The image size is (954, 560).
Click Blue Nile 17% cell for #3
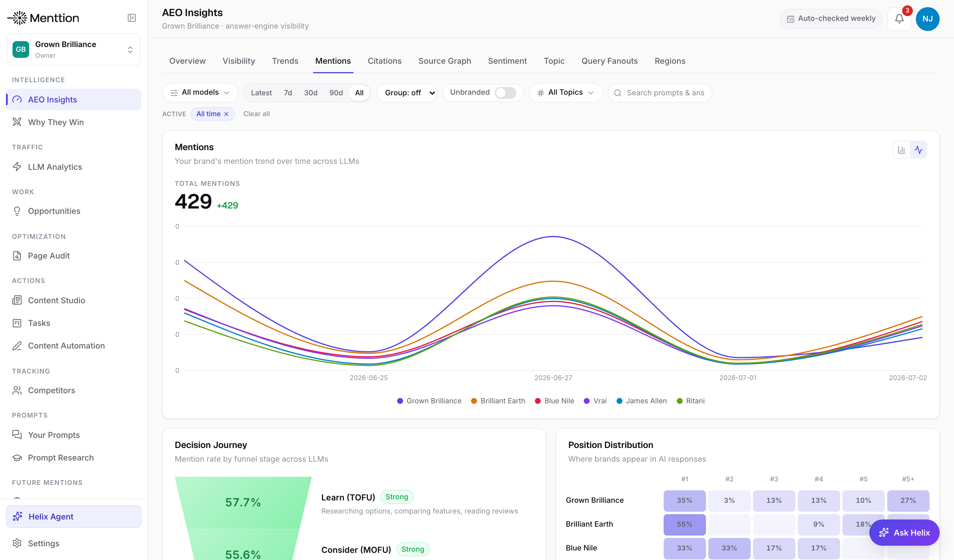tap(774, 548)
